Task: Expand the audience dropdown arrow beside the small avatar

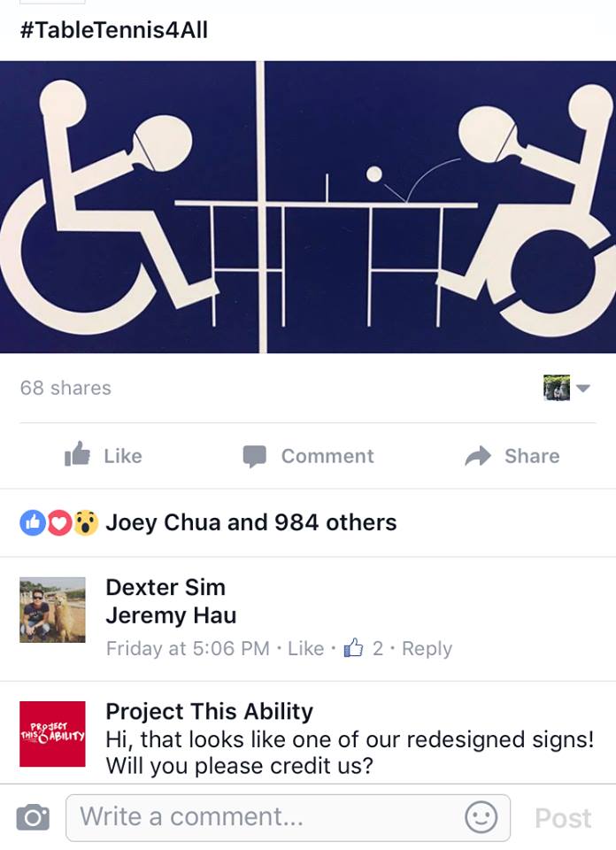Action: 583,388
